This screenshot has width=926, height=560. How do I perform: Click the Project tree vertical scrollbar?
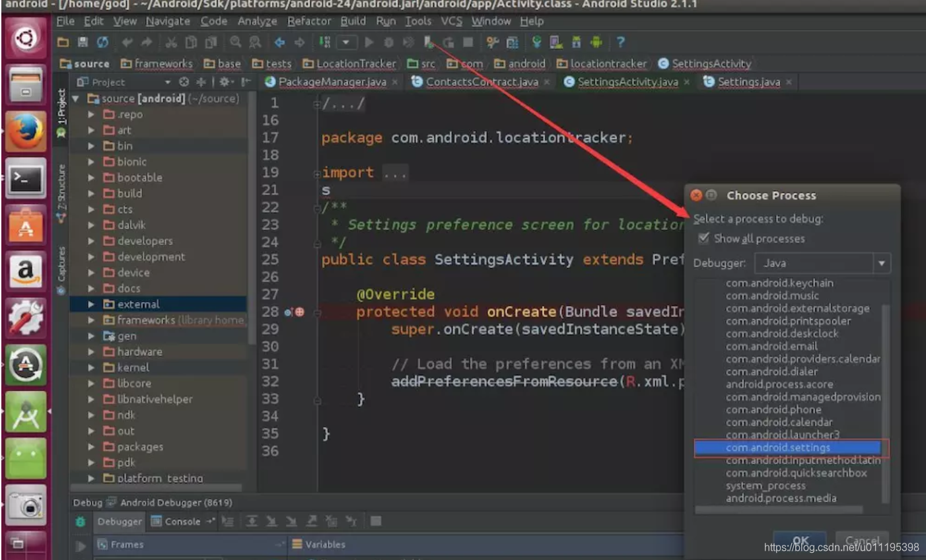click(x=252, y=218)
